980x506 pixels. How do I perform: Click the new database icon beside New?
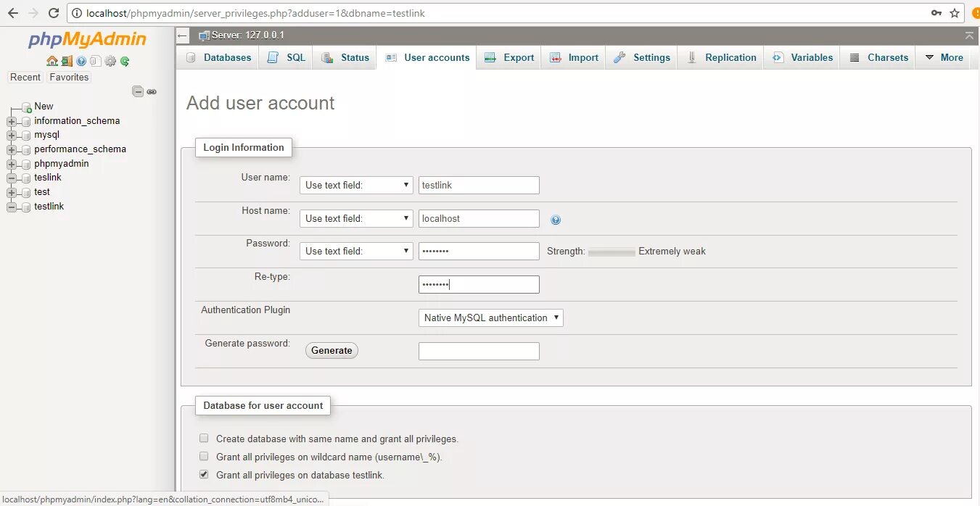click(x=26, y=107)
